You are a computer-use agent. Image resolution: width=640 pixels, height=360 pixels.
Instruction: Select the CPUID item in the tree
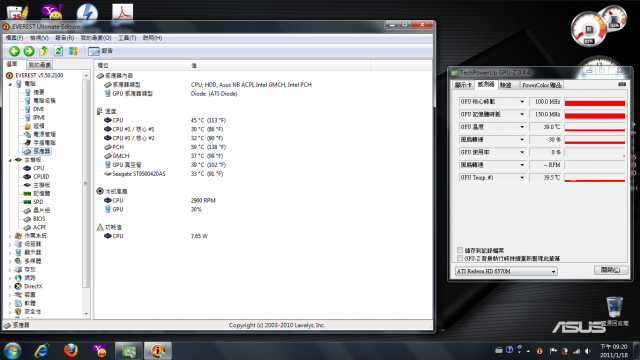coord(41,177)
